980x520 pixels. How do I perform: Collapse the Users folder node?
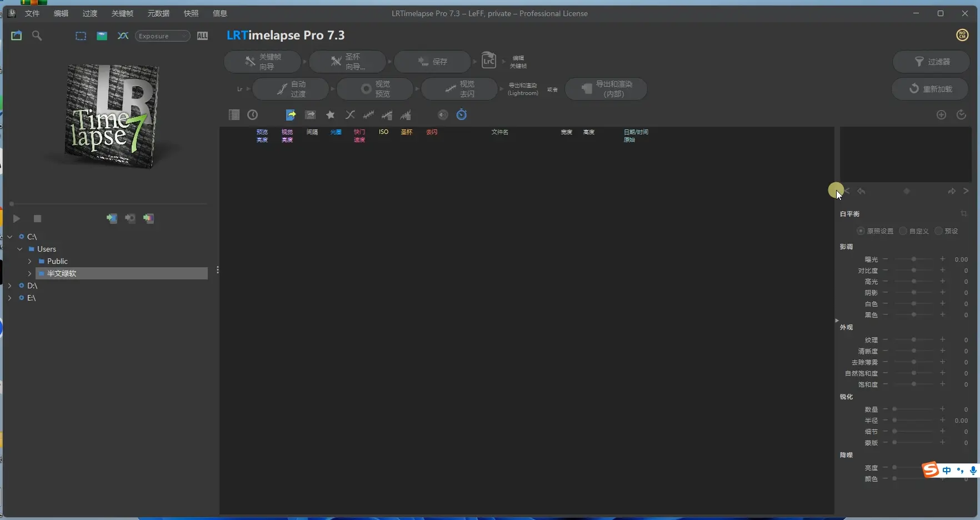pyautogui.click(x=19, y=249)
